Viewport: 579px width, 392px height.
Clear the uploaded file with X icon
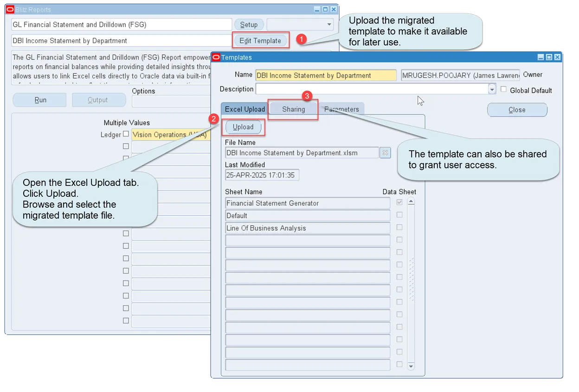coord(385,153)
